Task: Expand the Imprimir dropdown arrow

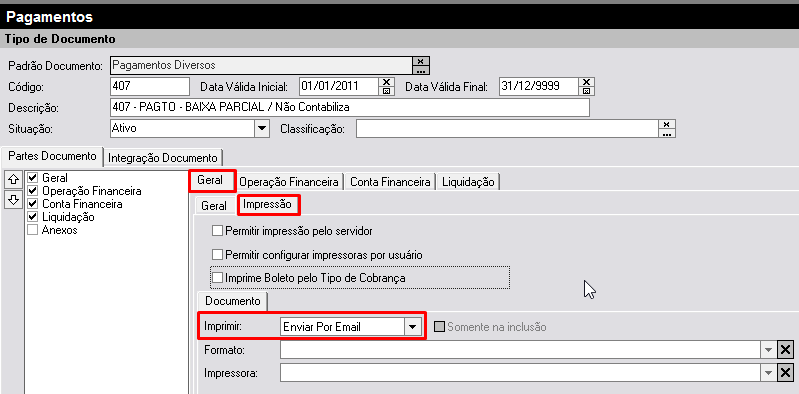Action: tap(412, 327)
